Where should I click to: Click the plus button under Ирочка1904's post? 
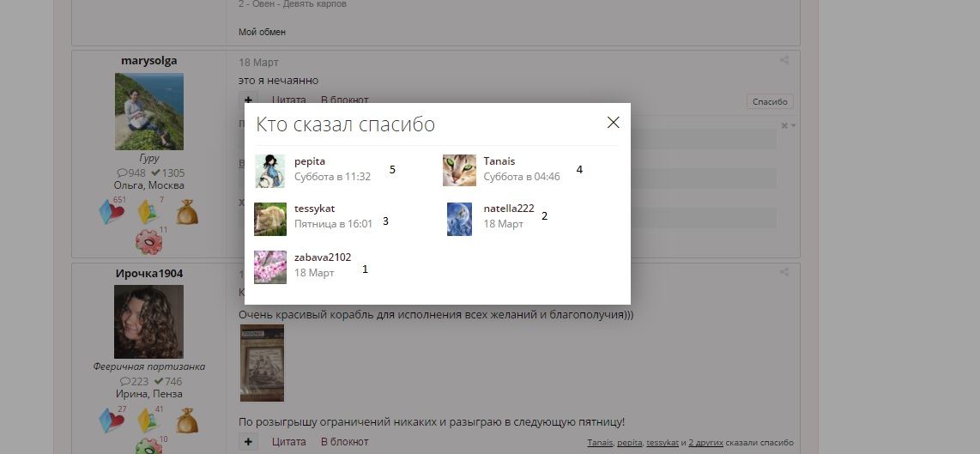click(x=248, y=442)
